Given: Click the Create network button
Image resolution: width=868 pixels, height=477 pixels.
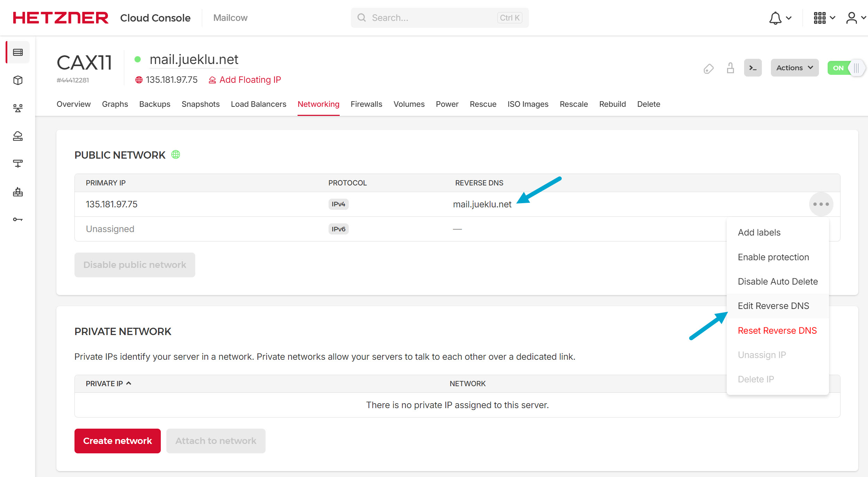Looking at the screenshot, I should (x=118, y=441).
